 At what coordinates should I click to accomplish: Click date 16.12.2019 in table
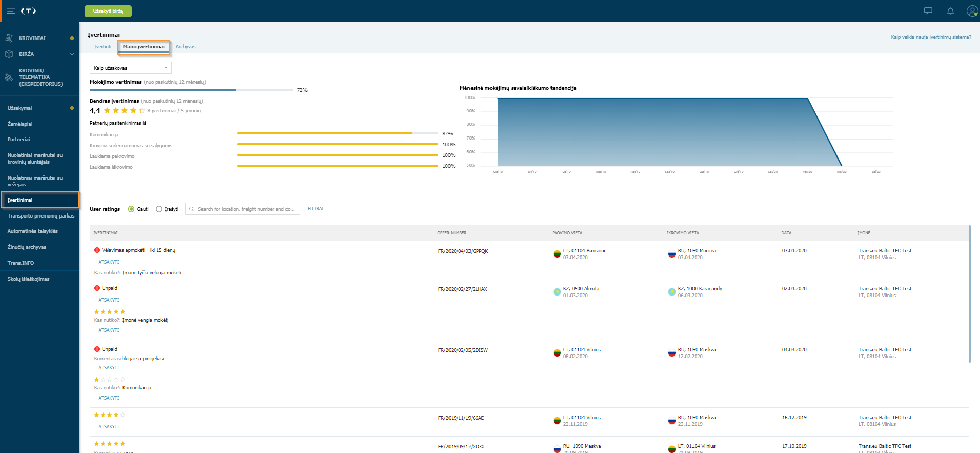[x=794, y=418]
